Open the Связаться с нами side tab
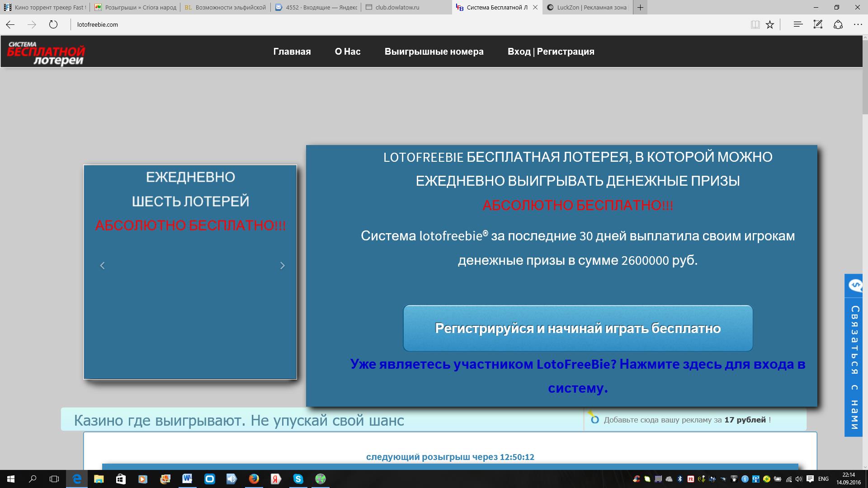 click(854, 355)
